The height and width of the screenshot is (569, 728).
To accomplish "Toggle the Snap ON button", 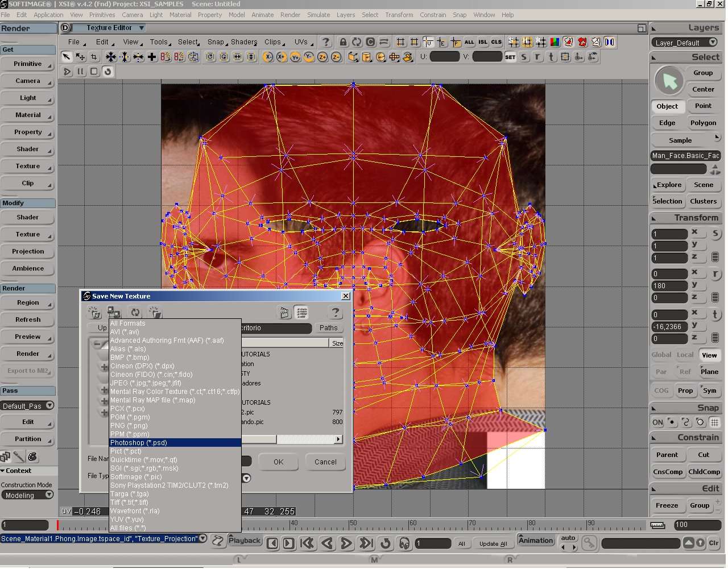I will [x=657, y=422].
